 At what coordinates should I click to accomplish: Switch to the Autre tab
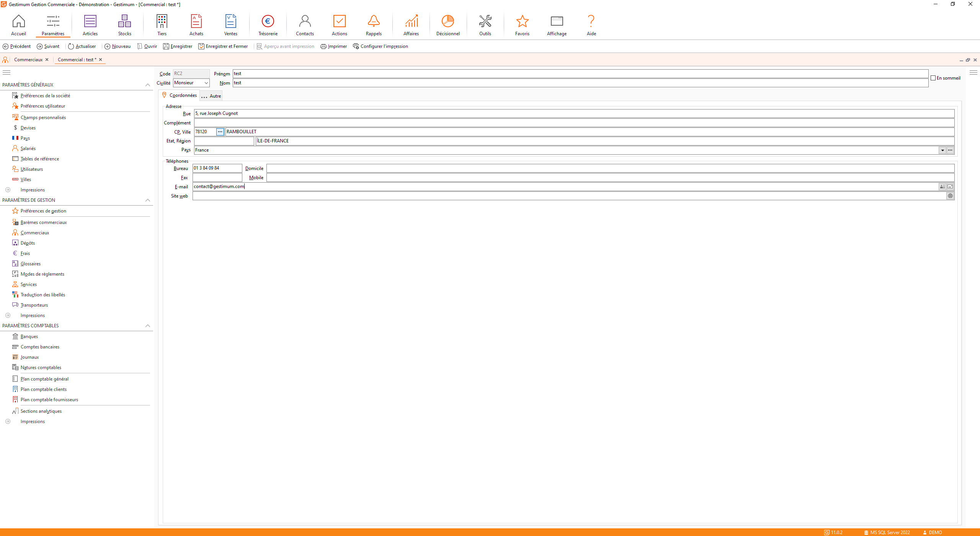click(211, 96)
